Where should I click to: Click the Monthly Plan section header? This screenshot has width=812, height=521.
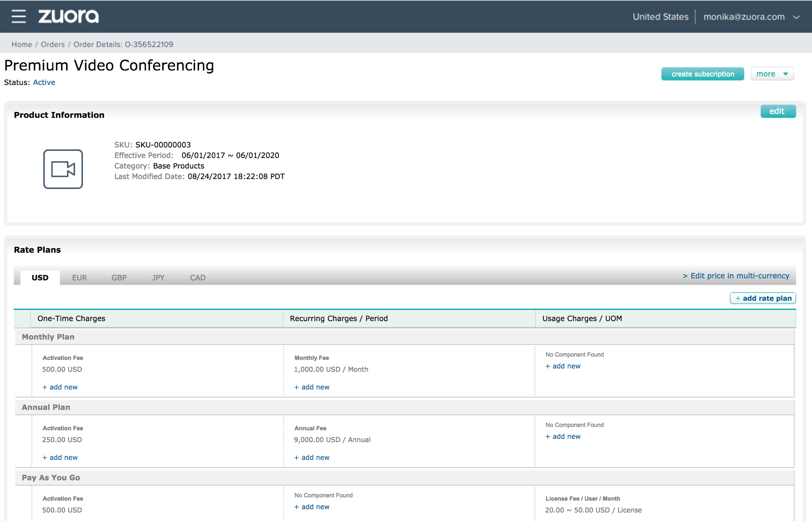tap(48, 337)
